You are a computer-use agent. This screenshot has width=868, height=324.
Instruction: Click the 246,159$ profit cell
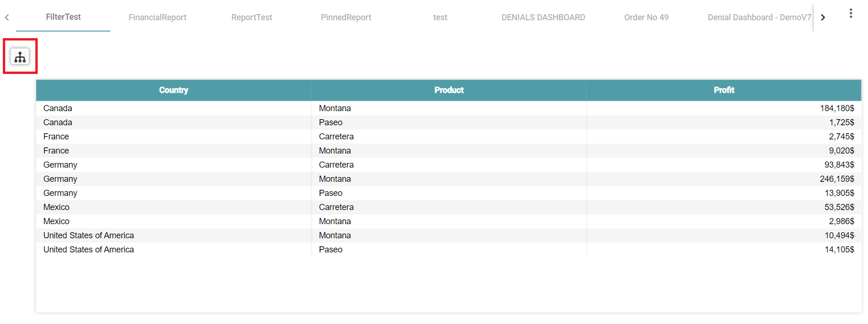[836, 179]
